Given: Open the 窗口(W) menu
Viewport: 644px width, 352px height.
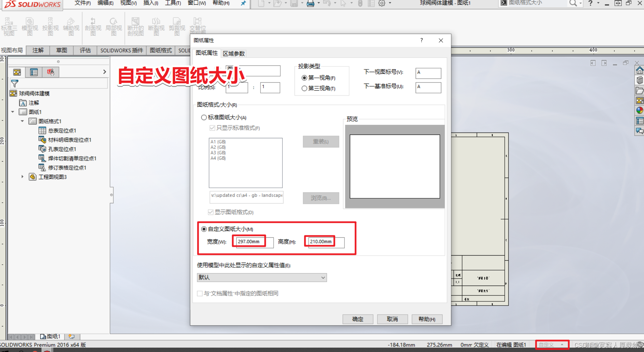Looking at the screenshot, I should coord(197,3).
